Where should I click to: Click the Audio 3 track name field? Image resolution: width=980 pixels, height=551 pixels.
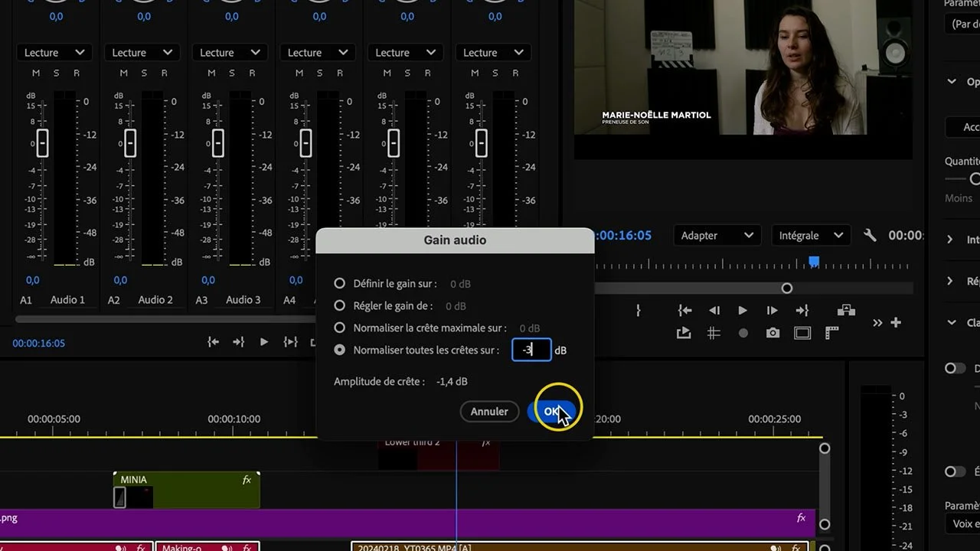[x=243, y=300]
